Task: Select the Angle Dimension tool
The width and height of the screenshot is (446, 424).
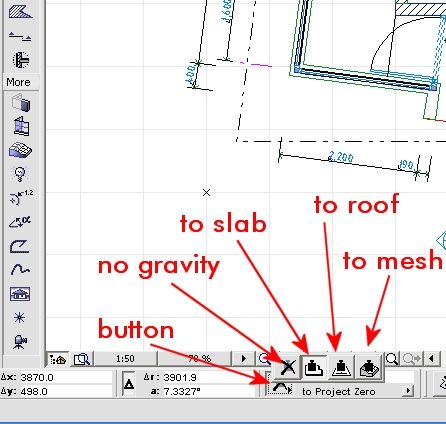Action: click(20, 222)
